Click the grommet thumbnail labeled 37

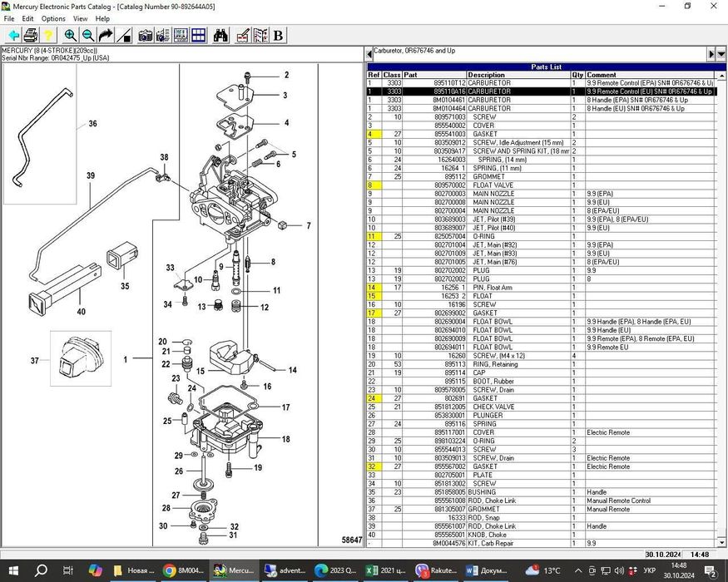point(81,358)
